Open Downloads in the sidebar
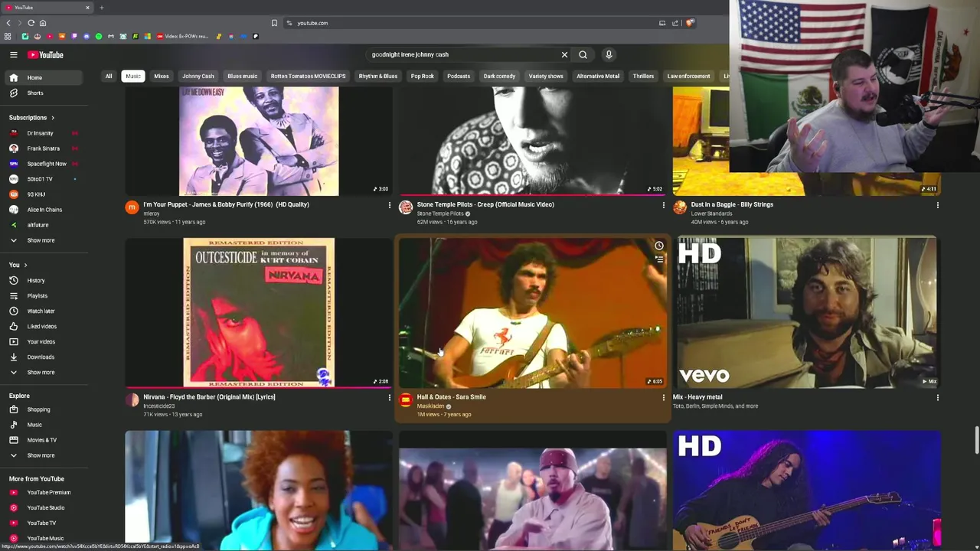Screen dimensions: 980x551 click(x=44, y=357)
